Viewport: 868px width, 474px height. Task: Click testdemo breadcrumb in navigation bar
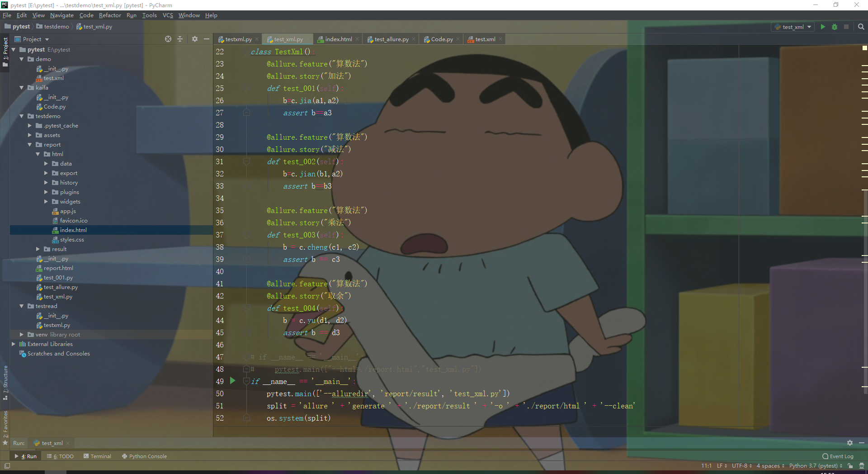coord(53,27)
